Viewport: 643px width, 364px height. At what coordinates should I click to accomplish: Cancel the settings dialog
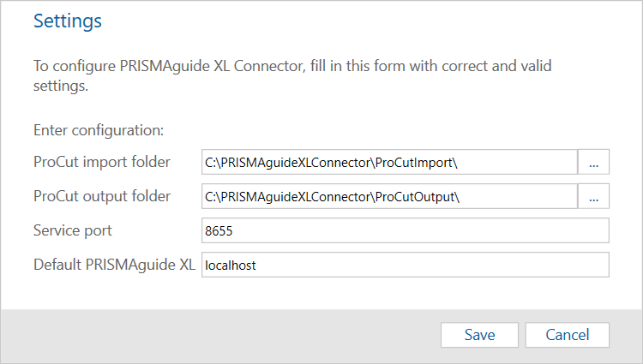(x=567, y=334)
